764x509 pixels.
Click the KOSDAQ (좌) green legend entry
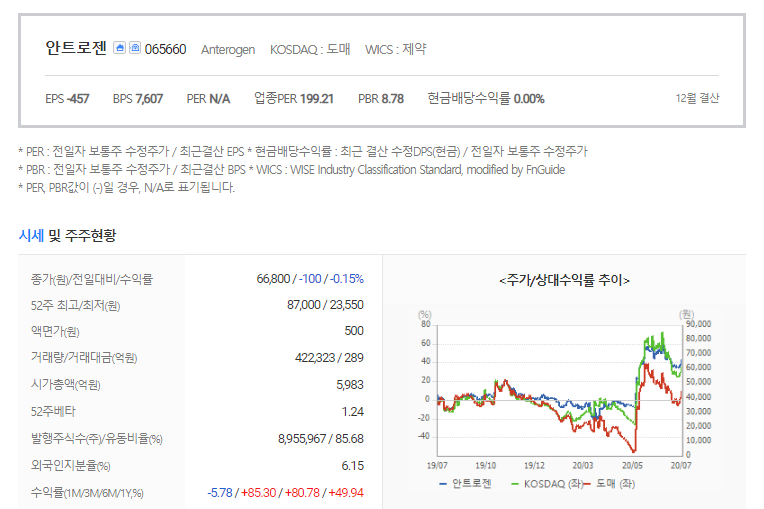click(547, 484)
